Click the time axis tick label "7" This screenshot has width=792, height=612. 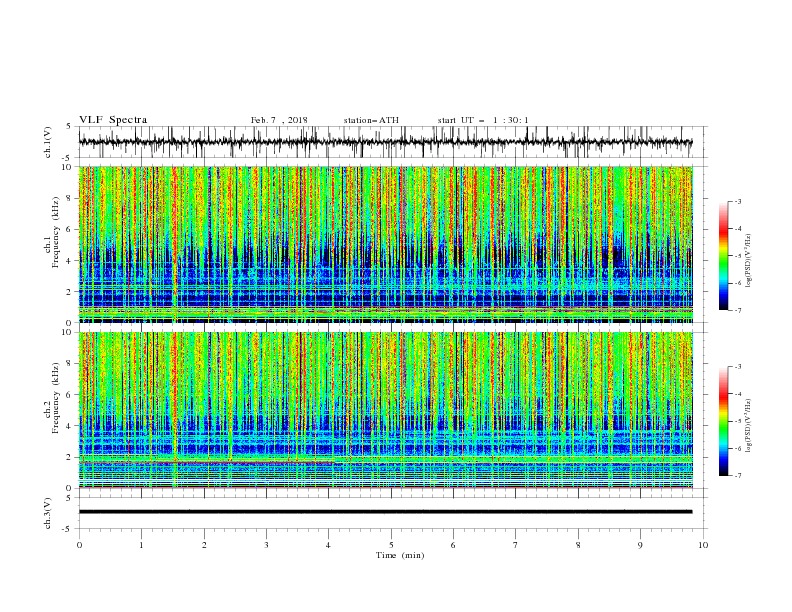click(x=516, y=545)
